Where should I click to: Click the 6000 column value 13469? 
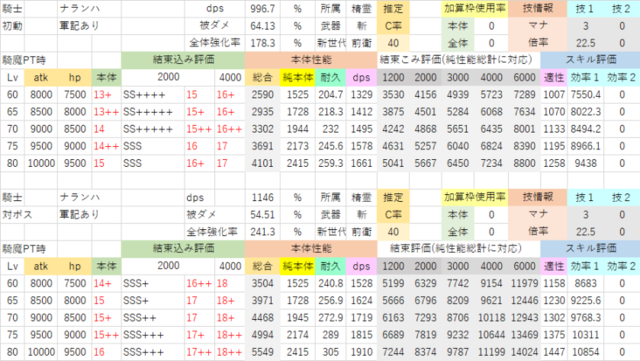point(524,335)
